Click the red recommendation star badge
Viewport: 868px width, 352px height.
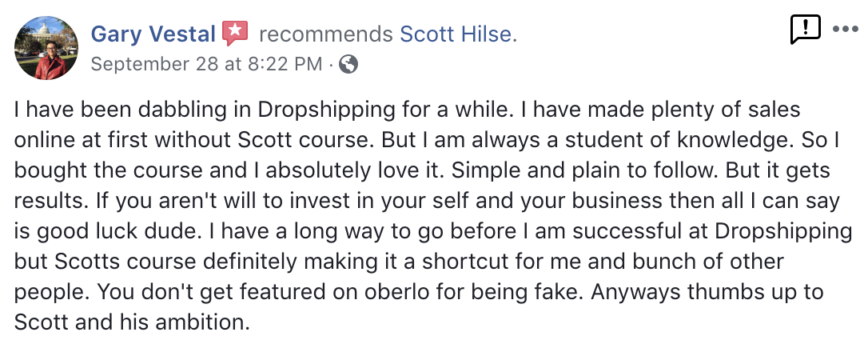coord(235,34)
